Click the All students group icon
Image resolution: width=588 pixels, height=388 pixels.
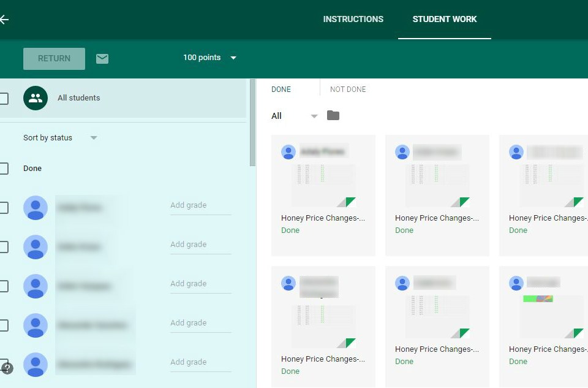pos(36,98)
